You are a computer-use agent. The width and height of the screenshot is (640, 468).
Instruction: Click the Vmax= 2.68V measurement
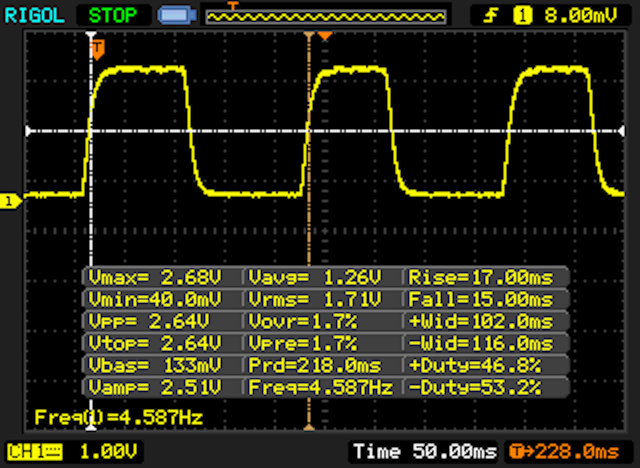(x=155, y=277)
